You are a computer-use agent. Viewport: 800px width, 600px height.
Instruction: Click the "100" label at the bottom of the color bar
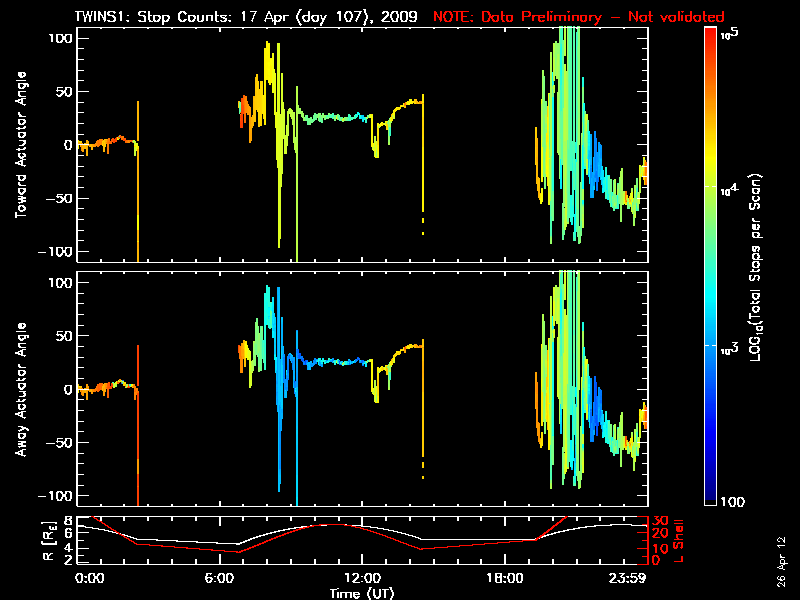[x=733, y=502]
